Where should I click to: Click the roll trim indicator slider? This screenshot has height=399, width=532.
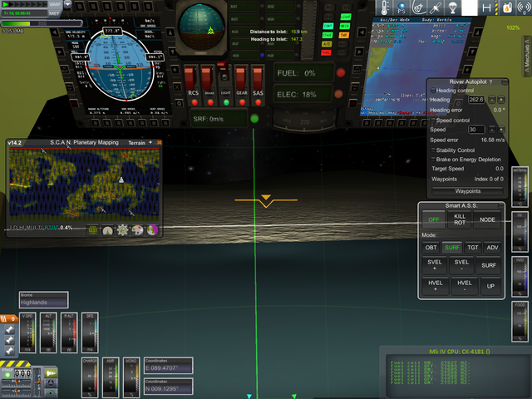[x=16, y=382]
